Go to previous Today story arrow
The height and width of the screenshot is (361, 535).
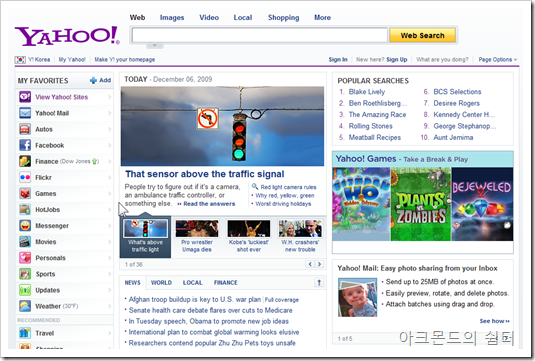(x=310, y=264)
